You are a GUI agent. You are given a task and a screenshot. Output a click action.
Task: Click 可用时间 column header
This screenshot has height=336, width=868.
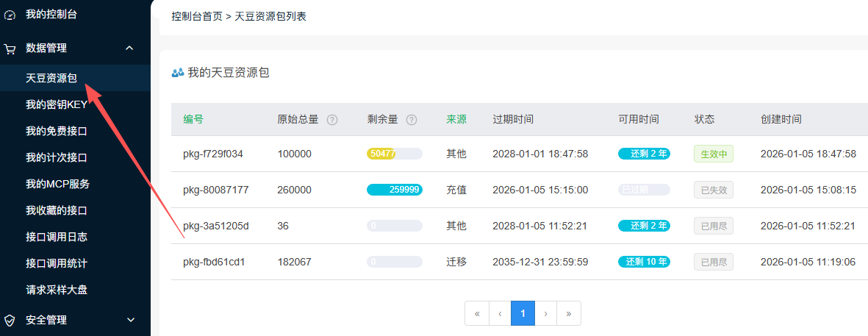pos(639,119)
